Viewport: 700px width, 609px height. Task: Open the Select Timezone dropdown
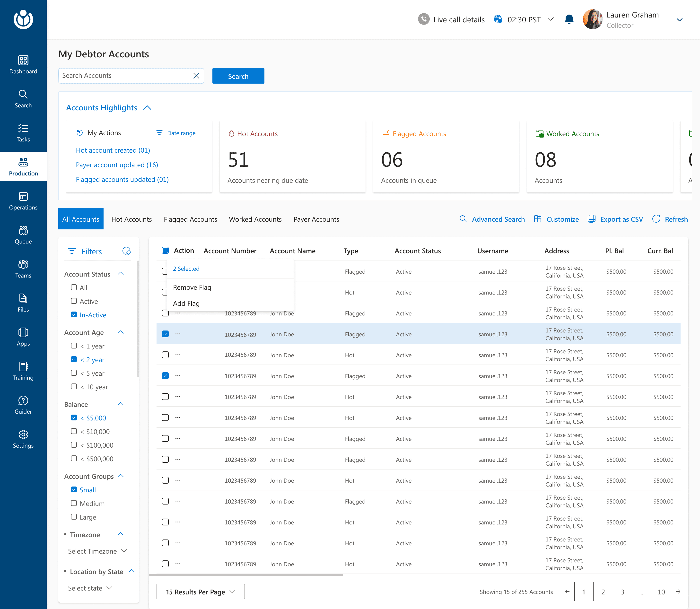[97, 551]
